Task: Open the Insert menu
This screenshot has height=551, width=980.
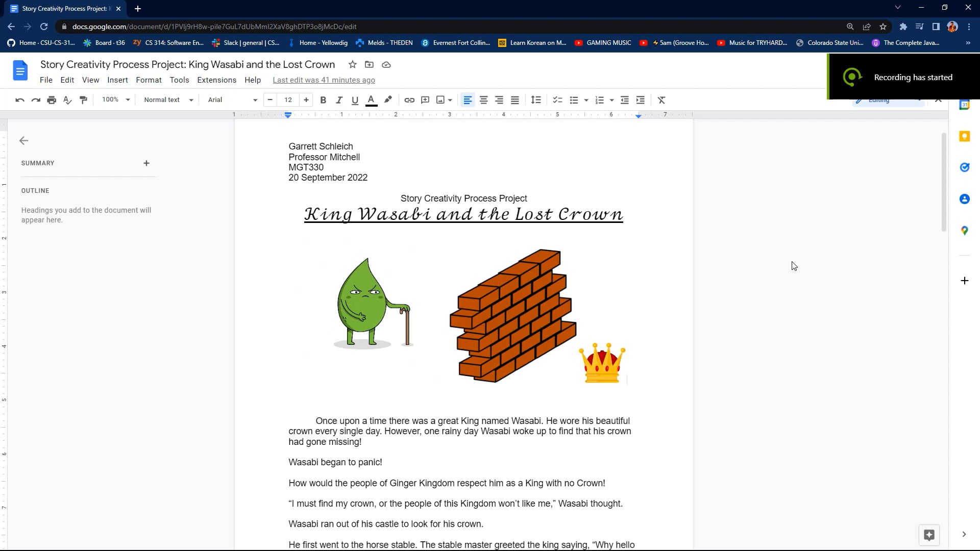Action: (x=117, y=80)
